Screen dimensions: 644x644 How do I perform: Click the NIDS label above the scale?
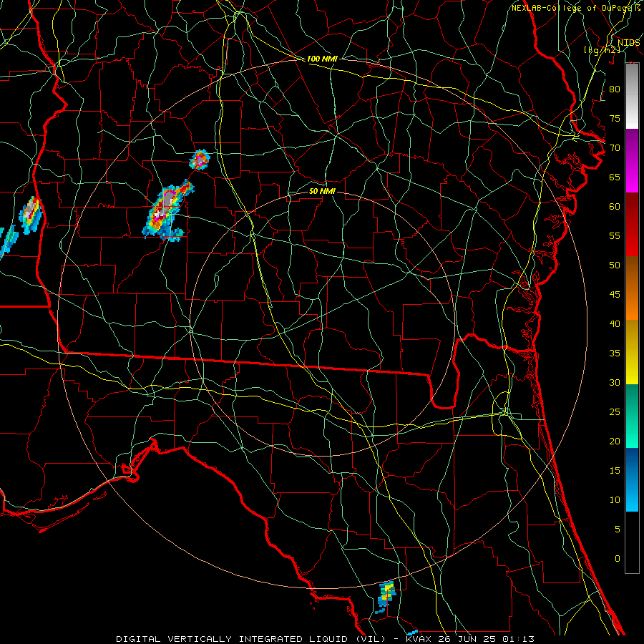click(628, 43)
